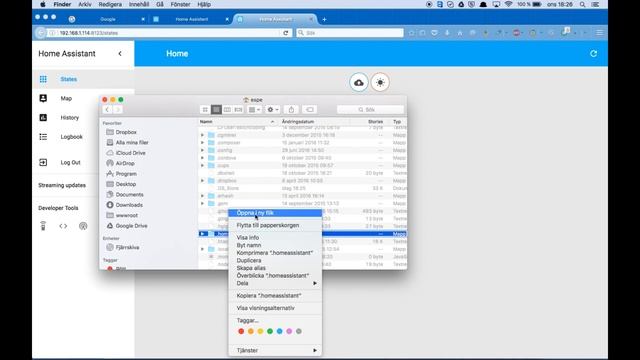This screenshot has height=360, width=640.
Task: Choose Visa visningsalternativ in context menu
Action: [x=275, y=308]
